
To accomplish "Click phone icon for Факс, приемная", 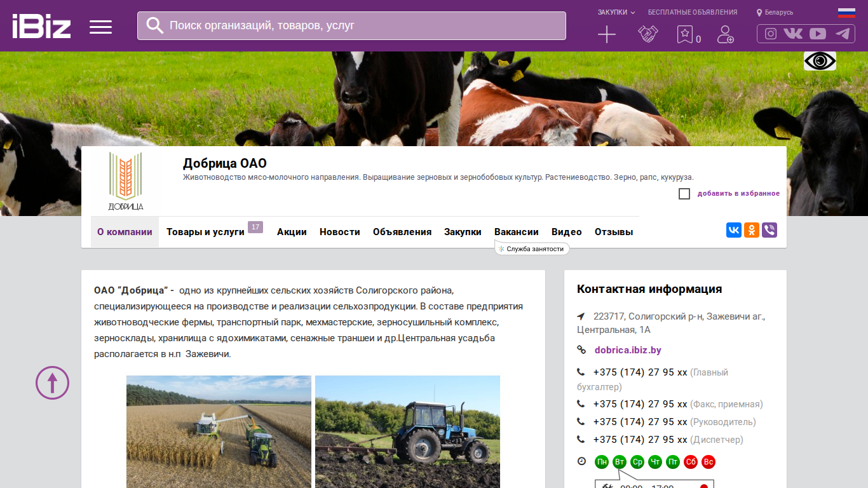I will (x=581, y=404).
